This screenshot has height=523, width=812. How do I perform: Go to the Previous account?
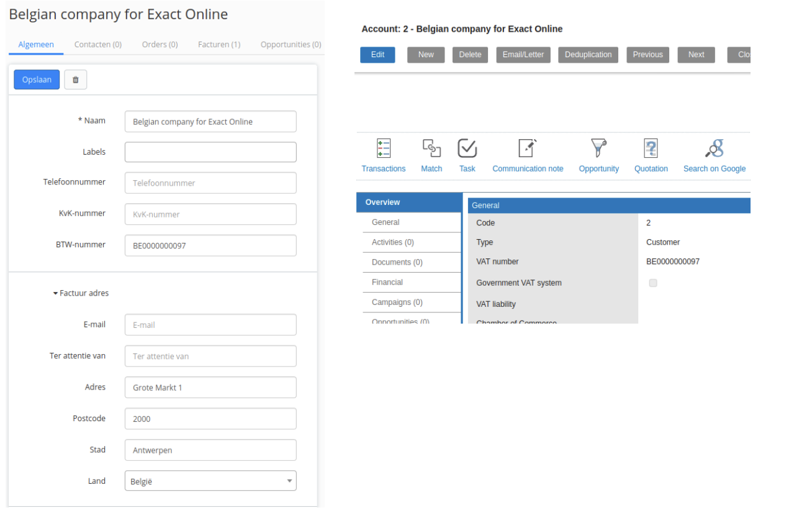click(x=648, y=55)
